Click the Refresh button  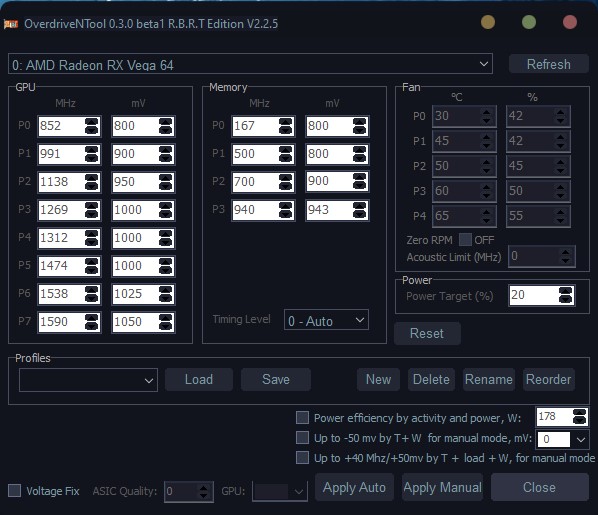548,64
